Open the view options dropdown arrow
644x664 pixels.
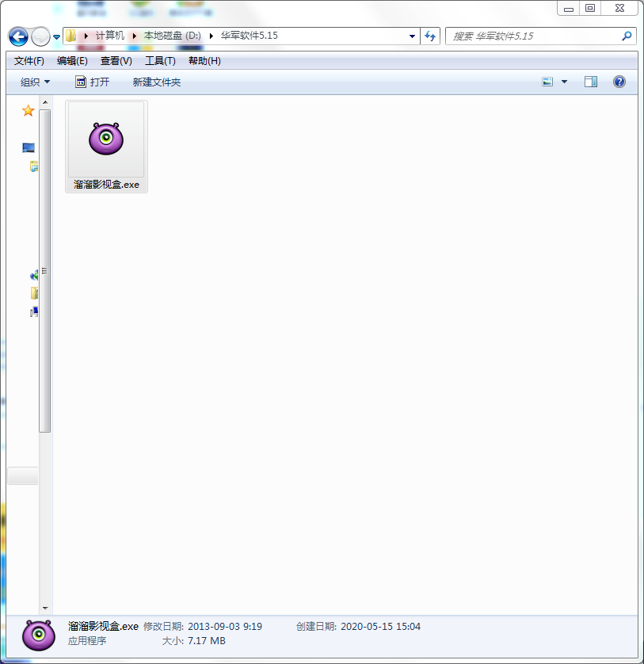coord(564,82)
